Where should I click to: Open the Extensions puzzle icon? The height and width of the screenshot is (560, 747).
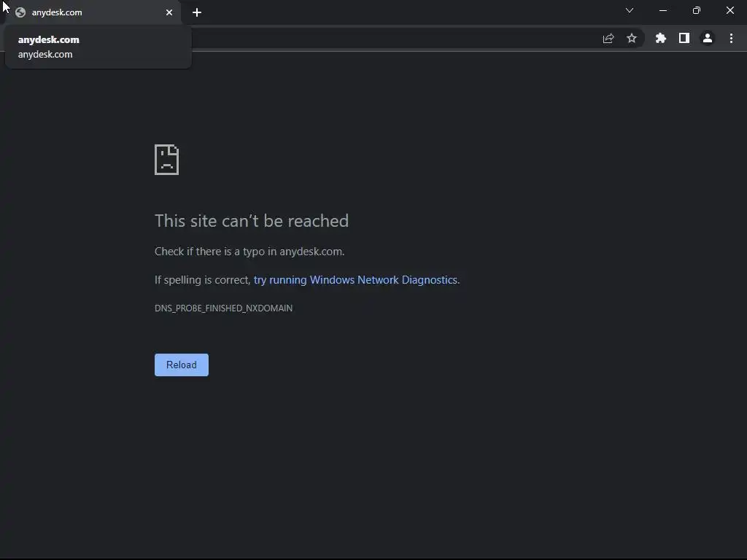[661, 38]
